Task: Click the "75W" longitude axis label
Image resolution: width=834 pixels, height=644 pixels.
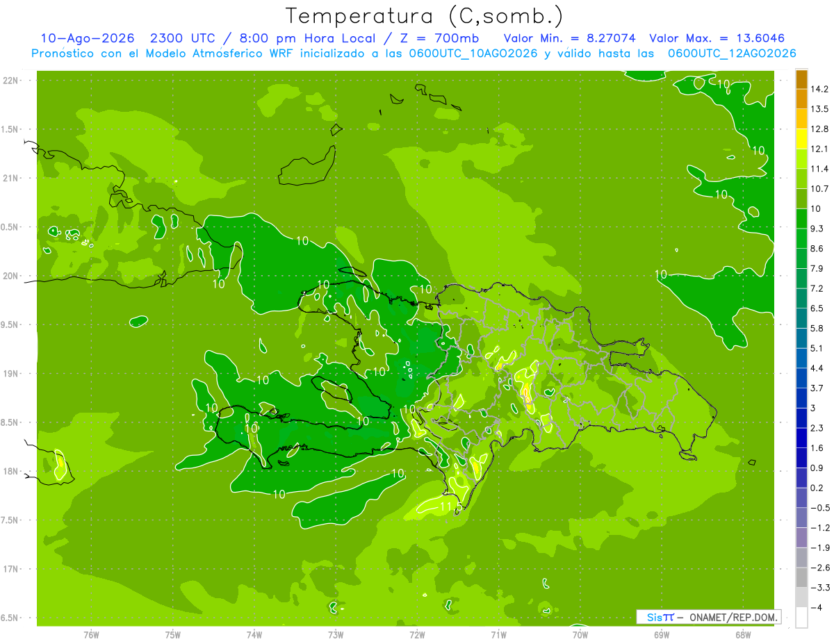Action: tap(173, 634)
